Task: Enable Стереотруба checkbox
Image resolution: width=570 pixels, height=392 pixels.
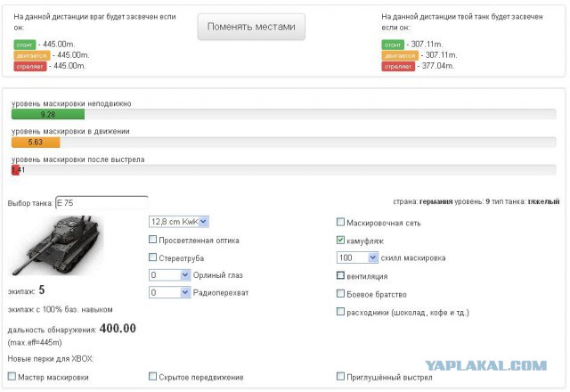Action: 152,257
